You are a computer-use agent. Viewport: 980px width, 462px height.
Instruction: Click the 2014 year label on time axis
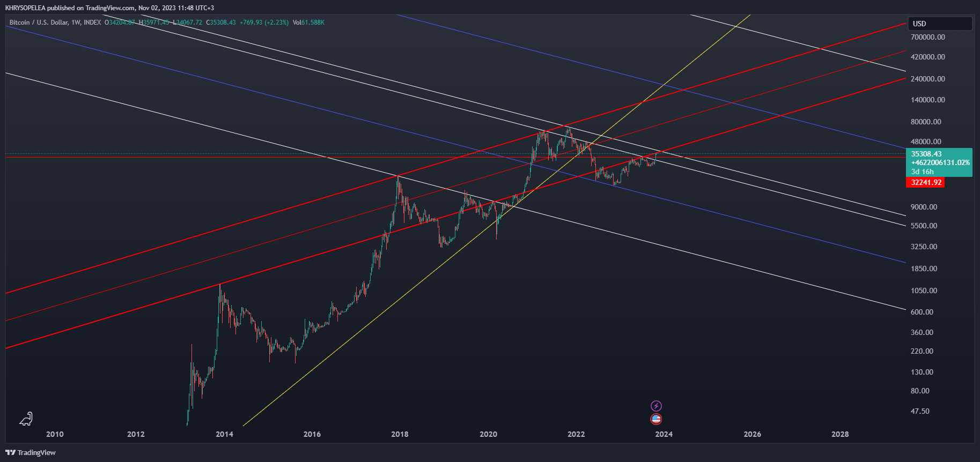pos(224,434)
